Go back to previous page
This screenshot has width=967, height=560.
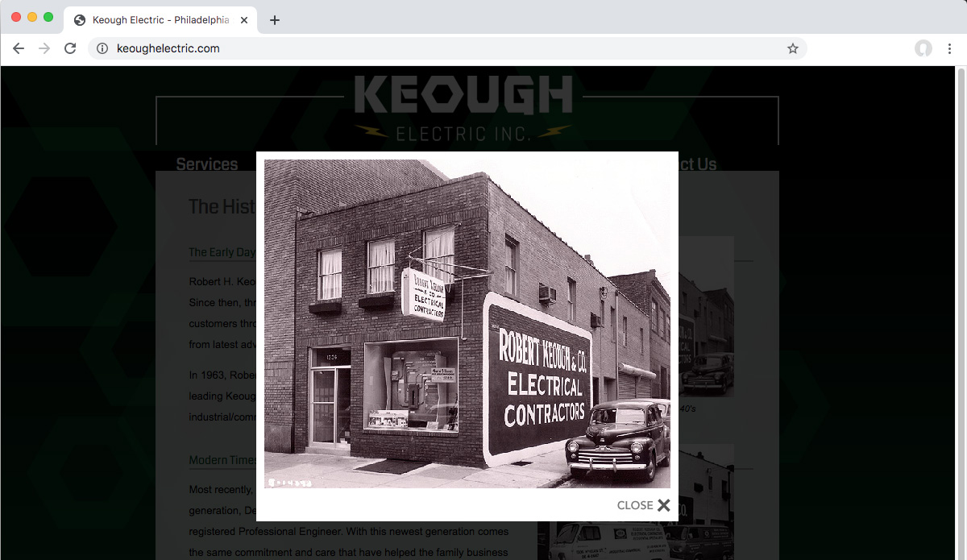[19, 48]
